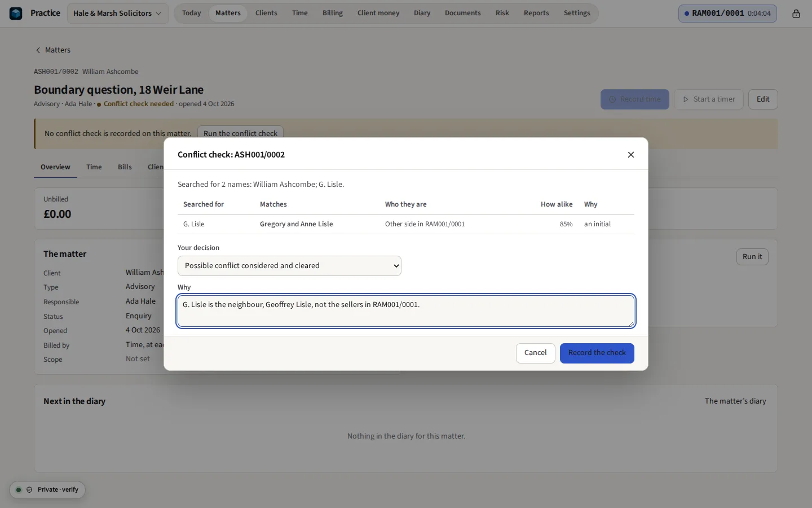Click Record the check button
The width and height of the screenshot is (812, 508).
597,353
